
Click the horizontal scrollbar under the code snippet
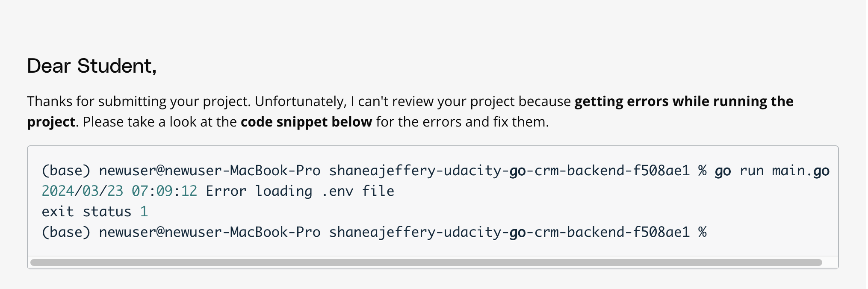click(x=426, y=262)
